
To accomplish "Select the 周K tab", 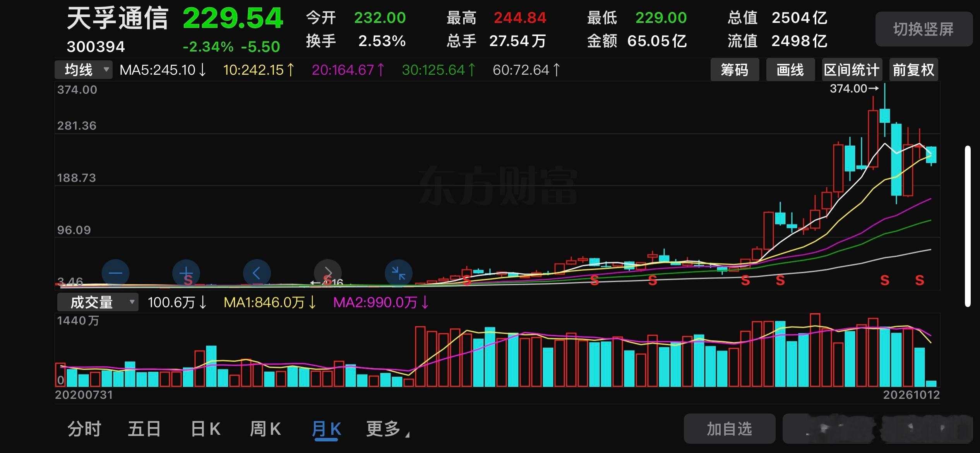I will pos(265,429).
